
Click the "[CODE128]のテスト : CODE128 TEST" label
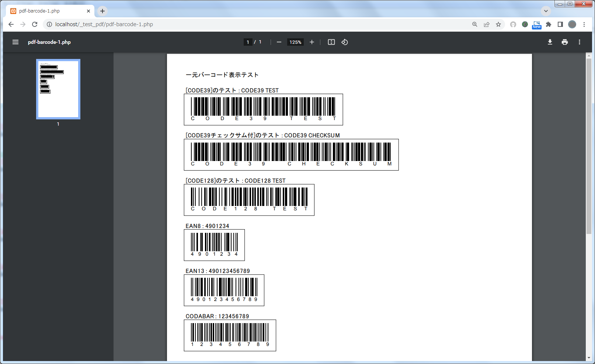[x=236, y=181]
